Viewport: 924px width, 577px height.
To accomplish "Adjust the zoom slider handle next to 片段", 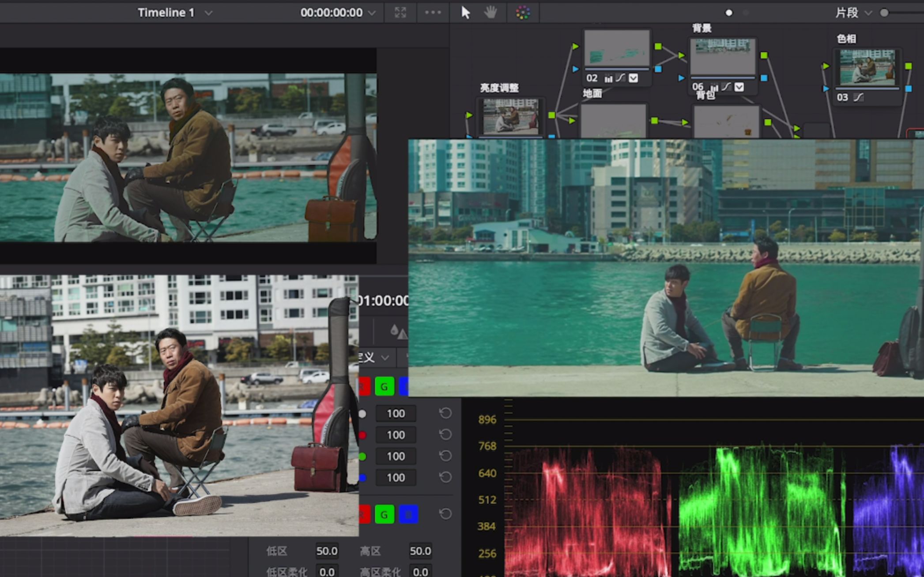I will pyautogui.click(x=884, y=13).
